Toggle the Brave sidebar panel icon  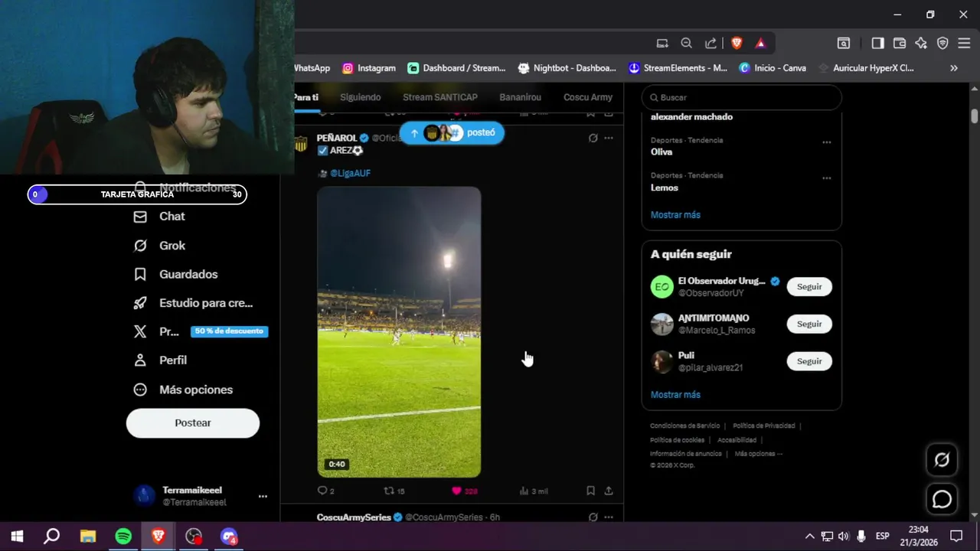[x=877, y=44]
